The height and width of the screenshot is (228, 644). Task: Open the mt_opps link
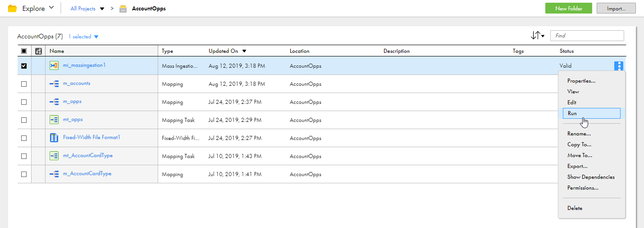pos(73,119)
